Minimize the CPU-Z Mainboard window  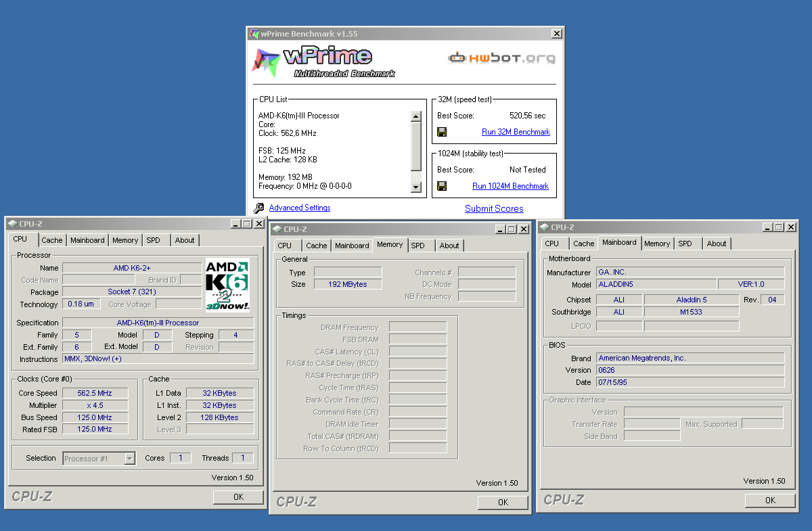tap(768, 227)
